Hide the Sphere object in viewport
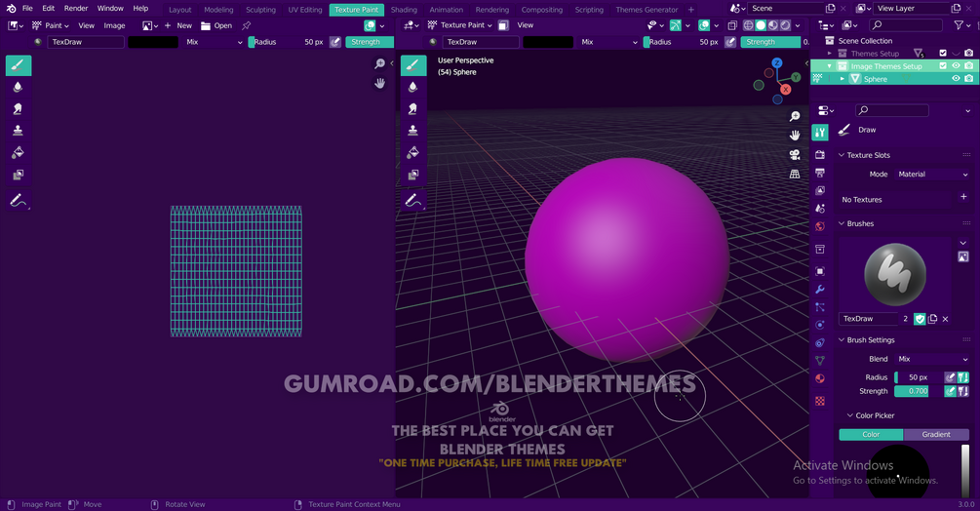This screenshot has width=980, height=511. click(956, 79)
